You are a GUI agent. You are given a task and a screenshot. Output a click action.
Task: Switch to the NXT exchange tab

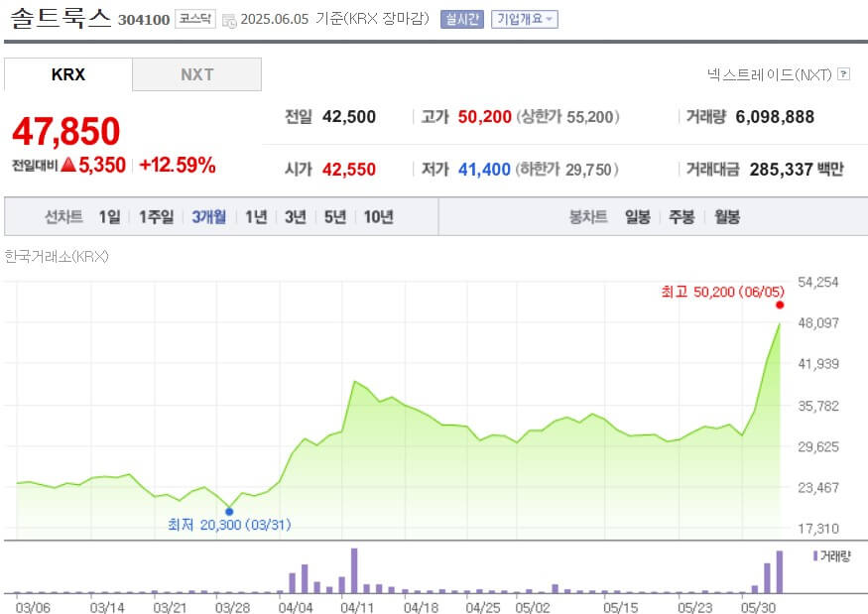(196, 73)
